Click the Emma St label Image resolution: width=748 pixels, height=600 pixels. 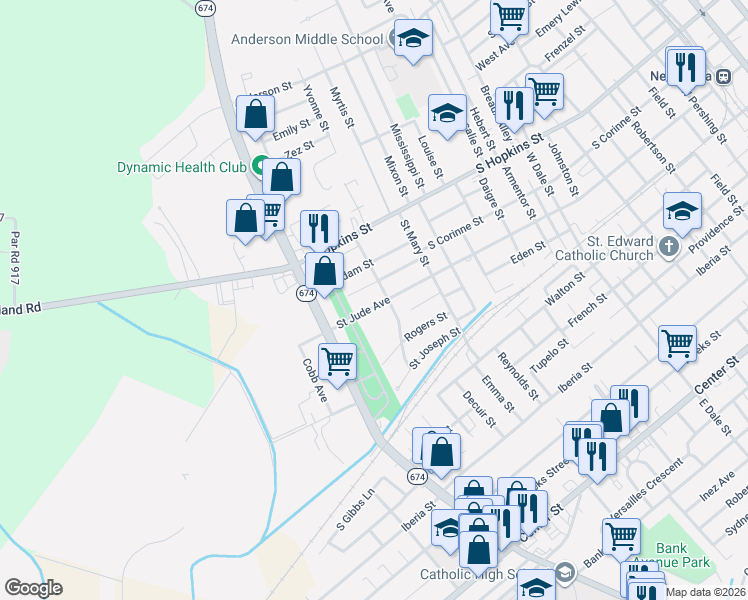(498, 393)
